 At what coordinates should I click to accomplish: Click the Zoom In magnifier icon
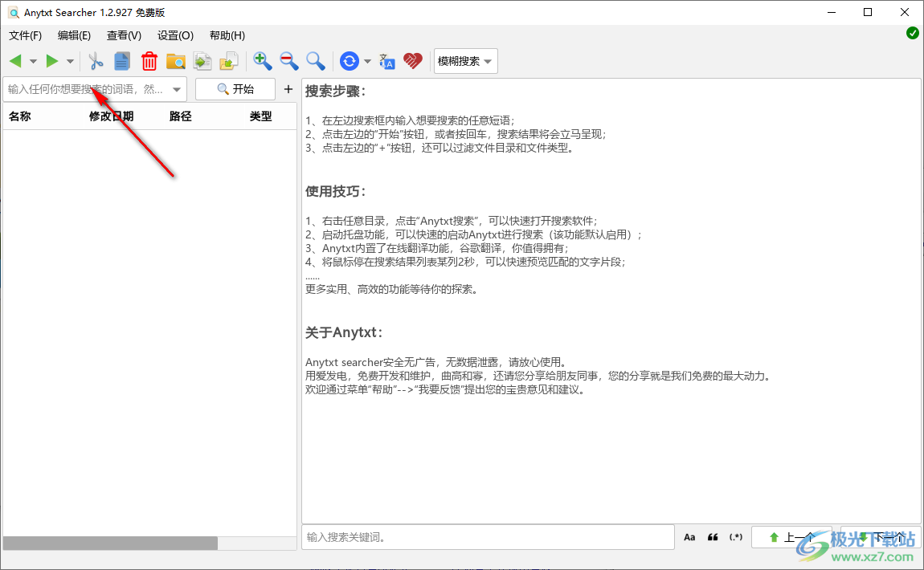click(262, 61)
